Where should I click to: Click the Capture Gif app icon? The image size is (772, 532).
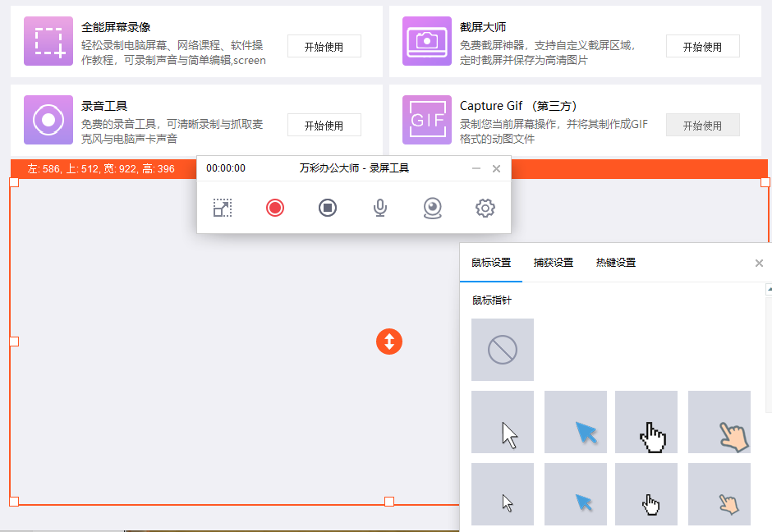coord(427,120)
